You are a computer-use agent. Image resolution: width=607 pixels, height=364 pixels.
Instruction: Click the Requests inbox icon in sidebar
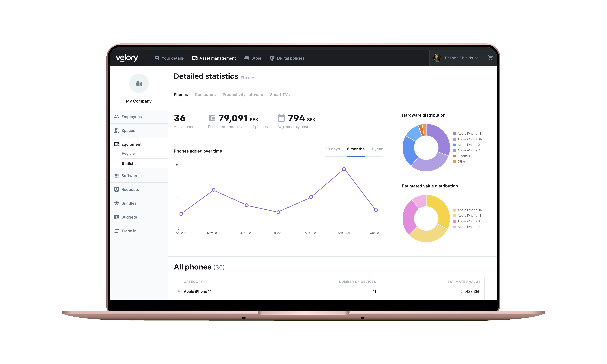click(x=117, y=190)
